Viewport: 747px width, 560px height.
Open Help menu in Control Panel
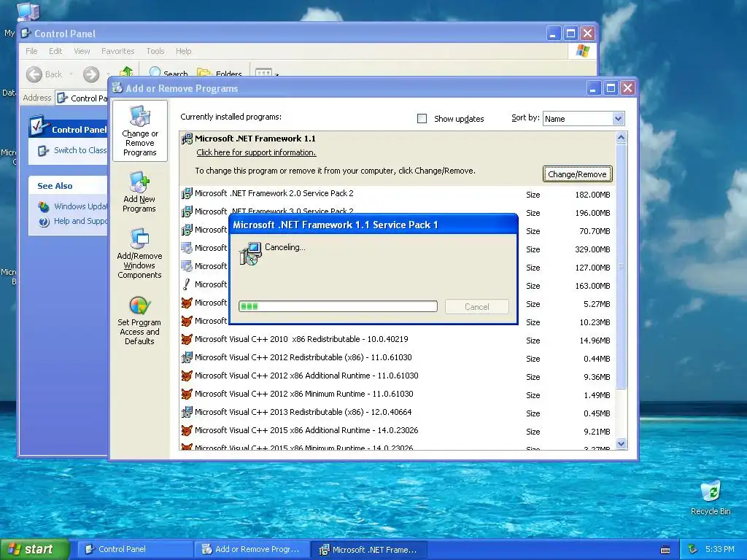click(183, 51)
